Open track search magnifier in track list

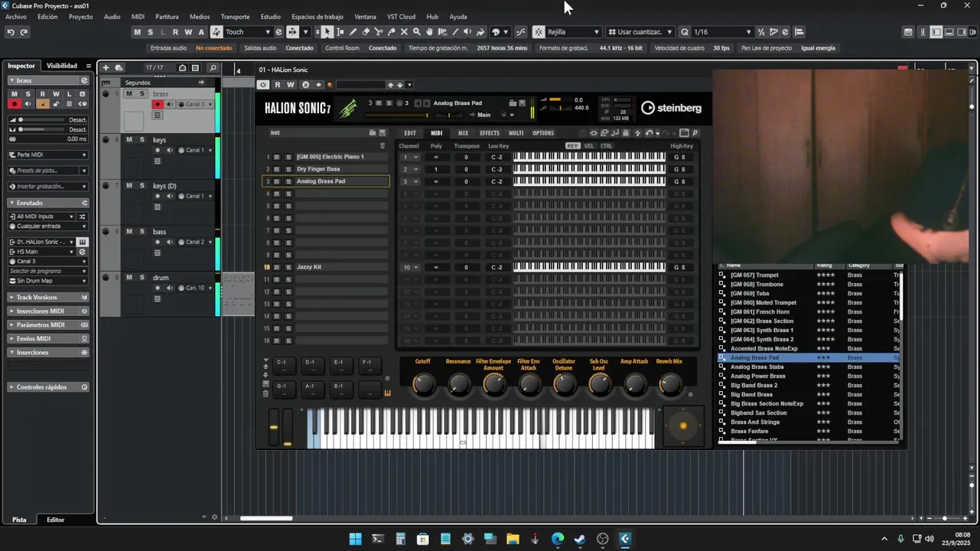(x=213, y=67)
